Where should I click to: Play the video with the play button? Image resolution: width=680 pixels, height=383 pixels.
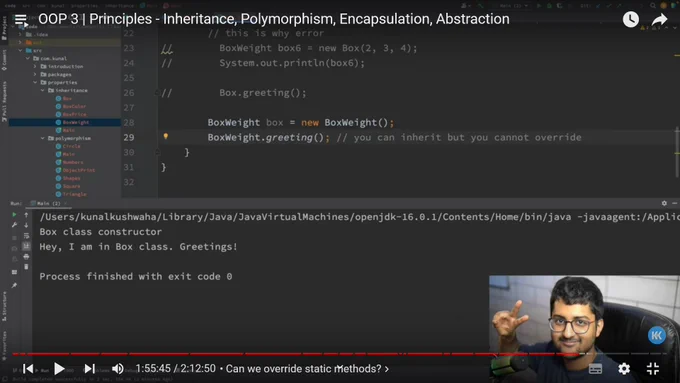point(59,369)
